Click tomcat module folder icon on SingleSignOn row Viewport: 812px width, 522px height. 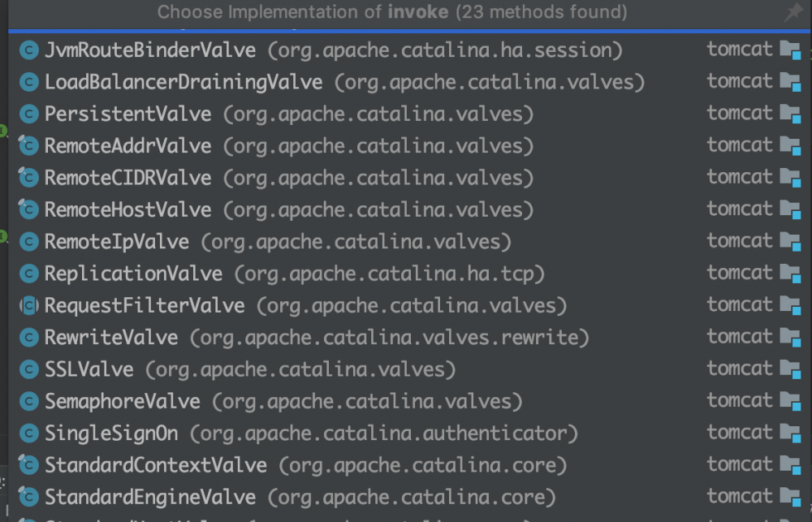click(x=789, y=434)
